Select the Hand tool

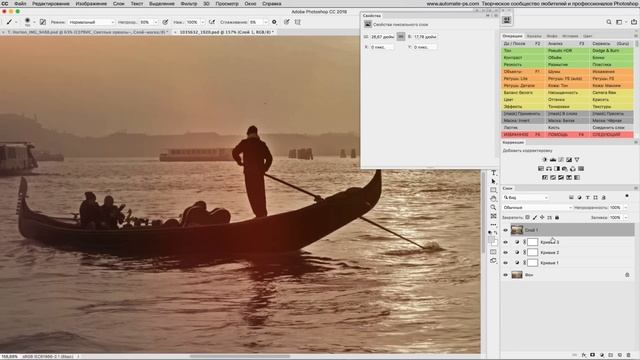tap(493, 199)
